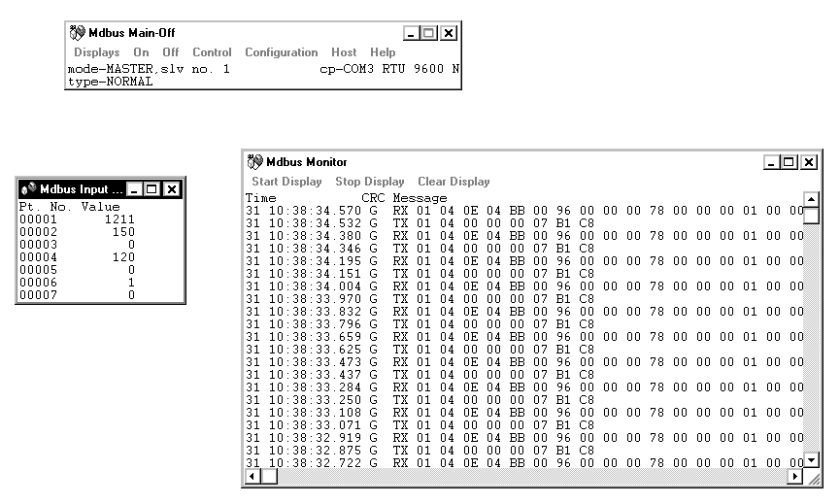The width and height of the screenshot is (840, 504).
Task: Click the Off menu in Mdbus Main
Action: click(x=170, y=52)
